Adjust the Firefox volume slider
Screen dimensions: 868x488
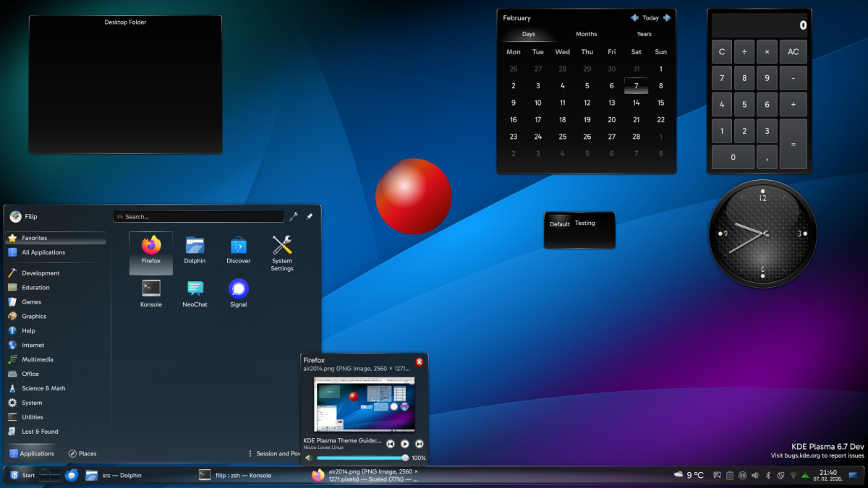[x=362, y=458]
